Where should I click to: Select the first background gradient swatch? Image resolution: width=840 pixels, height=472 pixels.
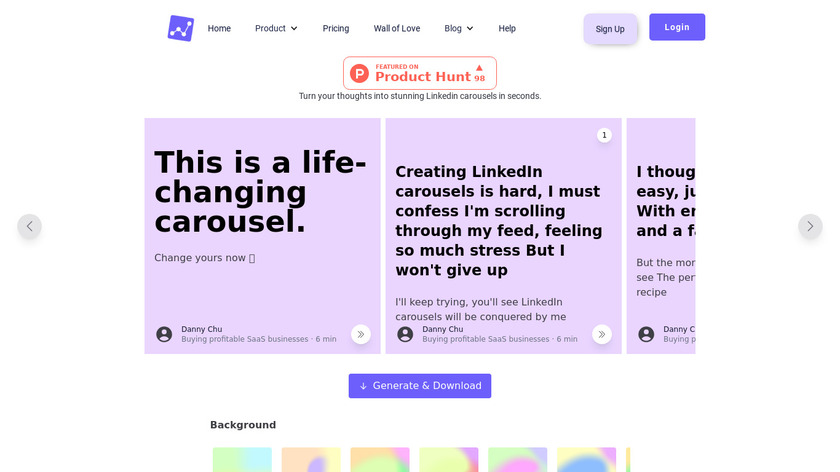point(242,460)
